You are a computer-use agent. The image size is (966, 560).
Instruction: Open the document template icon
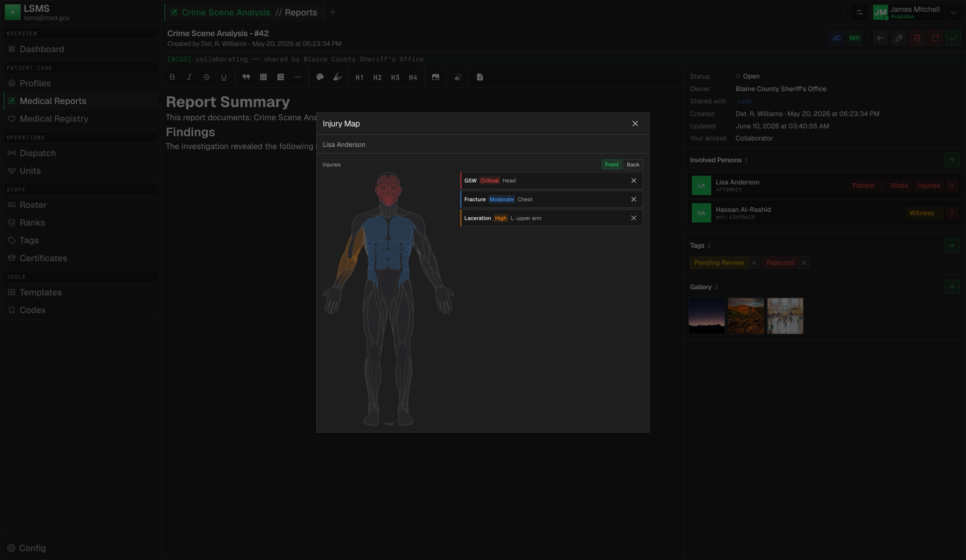coord(480,77)
